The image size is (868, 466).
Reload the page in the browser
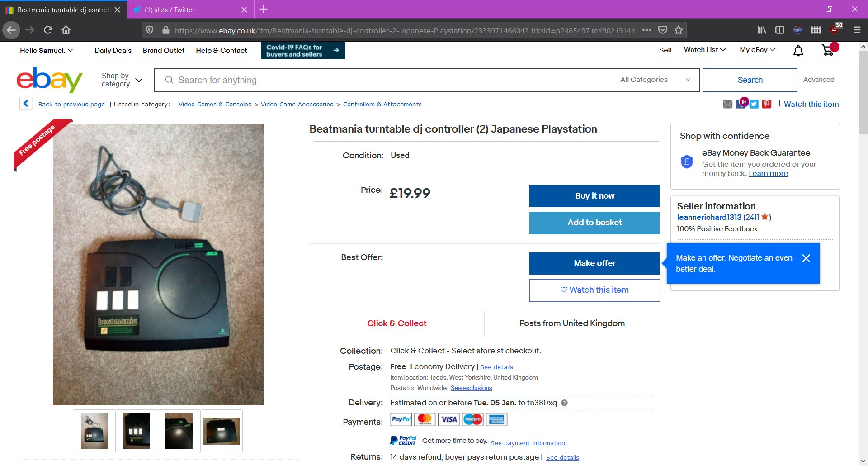[x=48, y=30]
